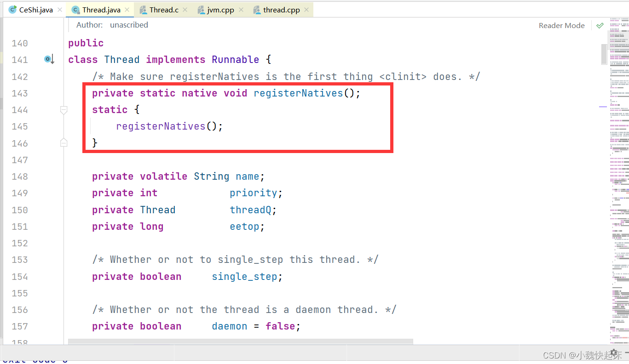Close the thread.cpp tab

tap(307, 10)
